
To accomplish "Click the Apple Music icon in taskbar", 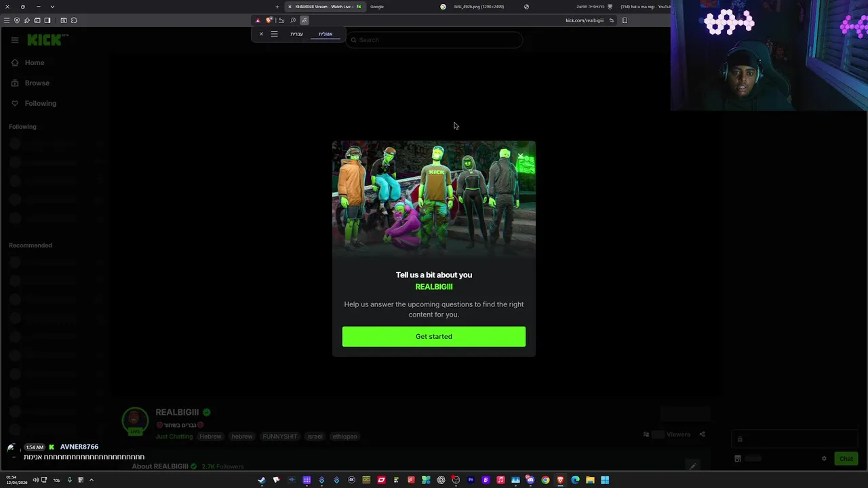I will 500,480.
